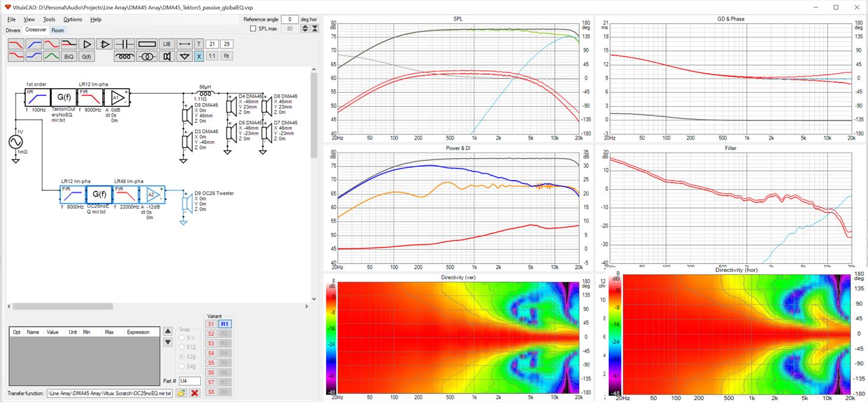The image size is (868, 403).
Task: Add a red low-pass filter block
Action: pyautogui.click(x=16, y=44)
